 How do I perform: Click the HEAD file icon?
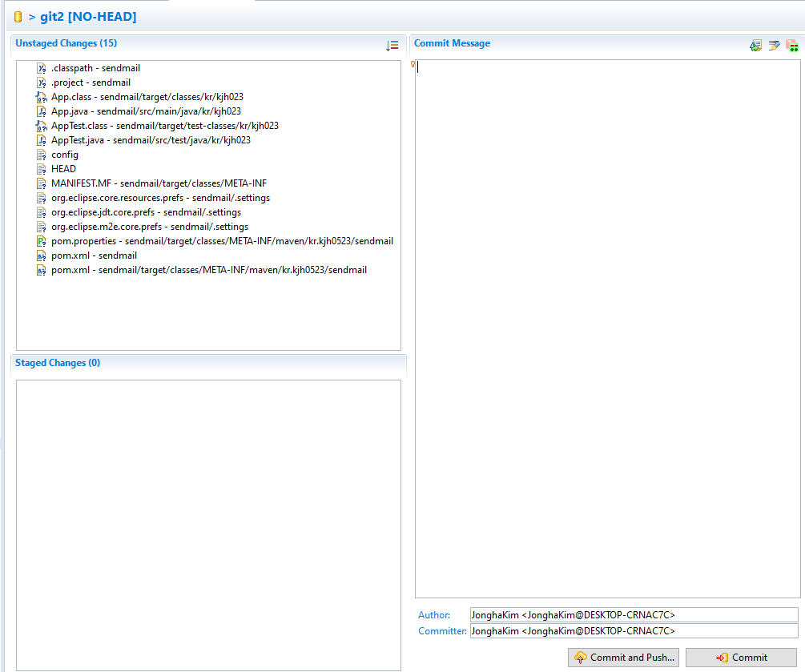point(42,169)
